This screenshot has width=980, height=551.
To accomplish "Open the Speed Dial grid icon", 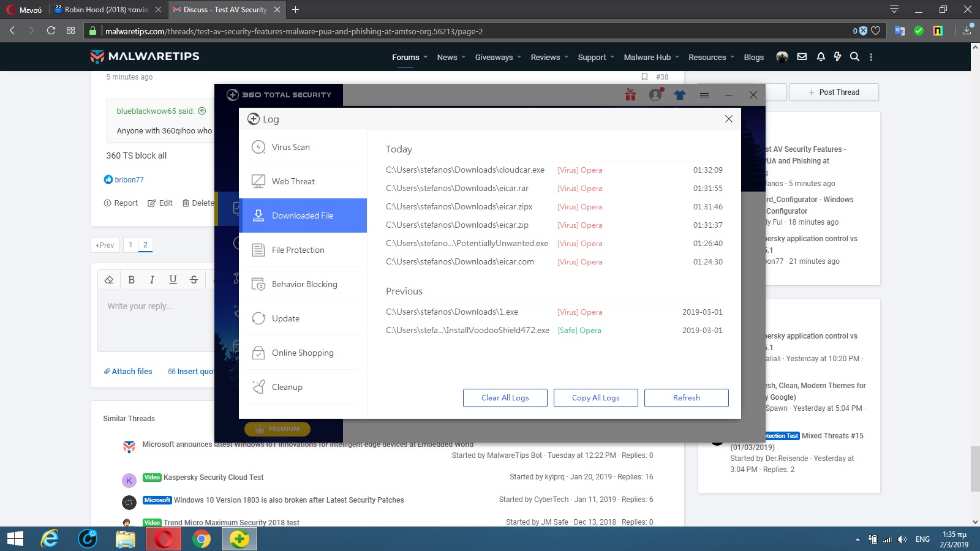I will (x=70, y=31).
